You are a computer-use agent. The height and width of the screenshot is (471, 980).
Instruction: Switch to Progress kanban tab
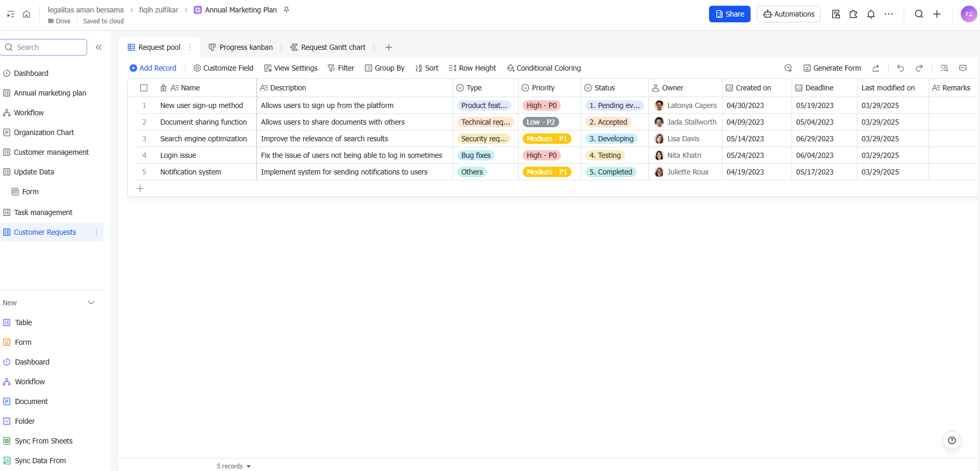[x=241, y=47]
